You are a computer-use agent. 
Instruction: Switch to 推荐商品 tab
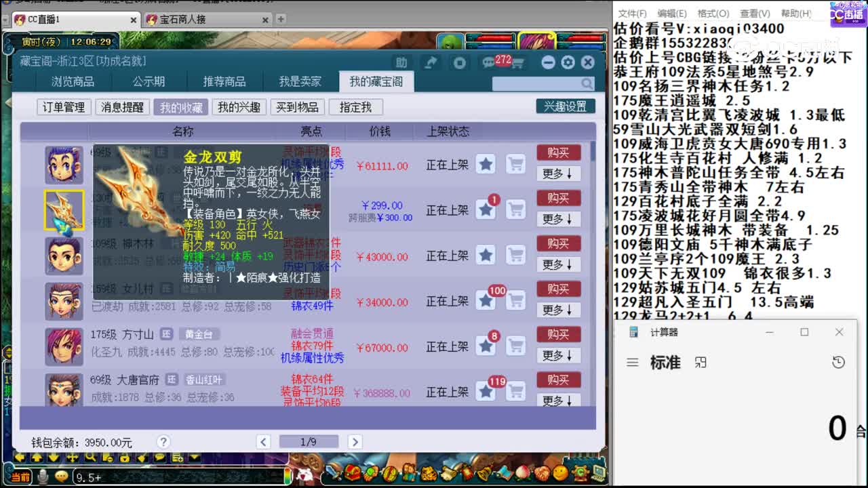pyautogui.click(x=224, y=82)
